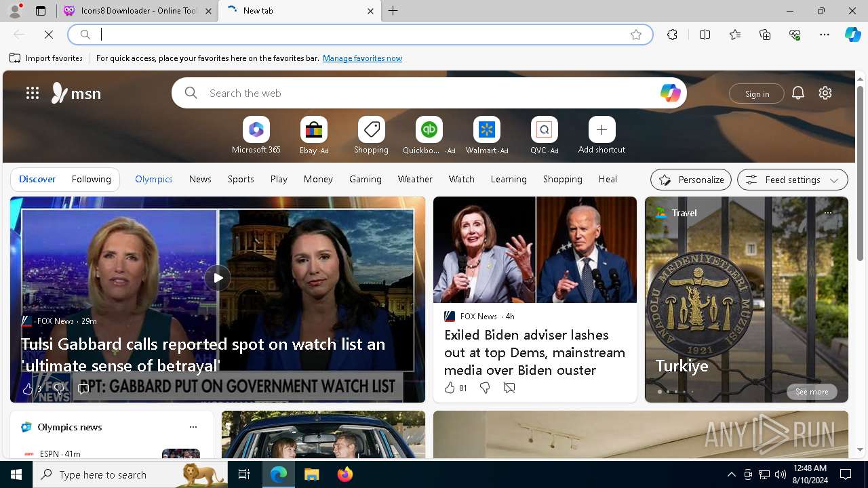This screenshot has height=488, width=868.
Task: Open the QVC shortcut
Action: click(x=544, y=136)
